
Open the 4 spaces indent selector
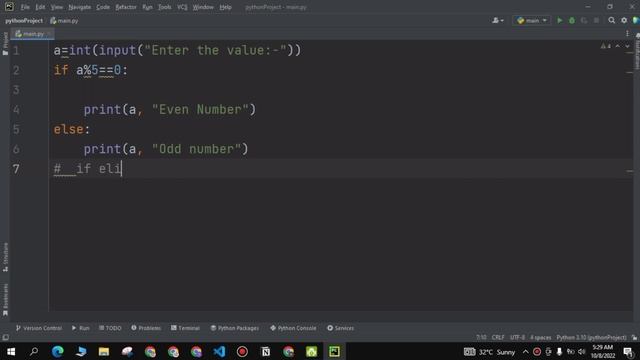540,338
